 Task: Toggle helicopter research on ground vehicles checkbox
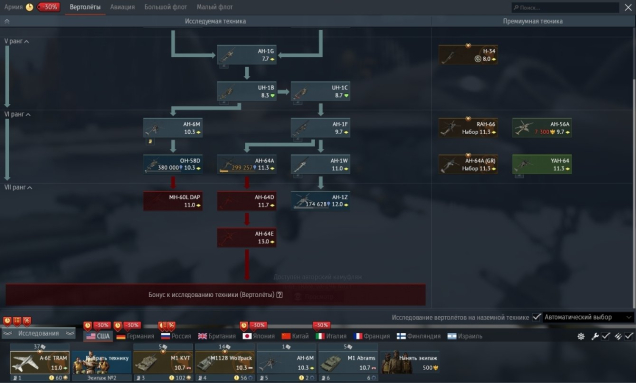coord(537,317)
